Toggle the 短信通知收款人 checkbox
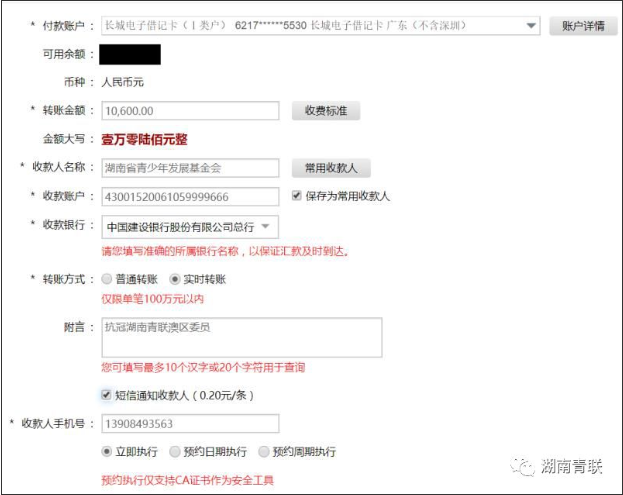The height and width of the screenshot is (495, 623). click(x=107, y=395)
